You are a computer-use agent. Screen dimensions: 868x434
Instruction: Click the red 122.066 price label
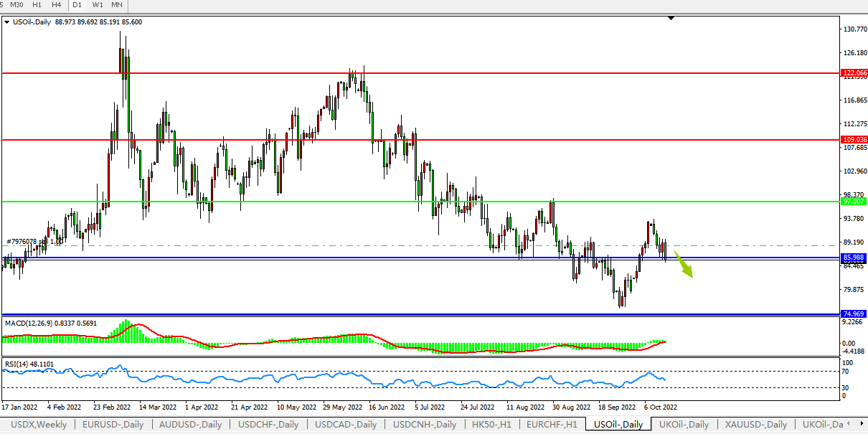coord(855,73)
